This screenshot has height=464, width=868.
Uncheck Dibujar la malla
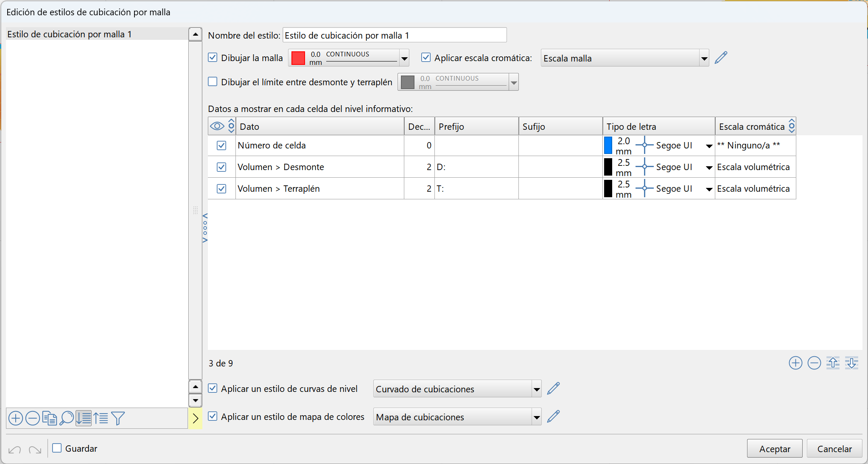click(213, 58)
